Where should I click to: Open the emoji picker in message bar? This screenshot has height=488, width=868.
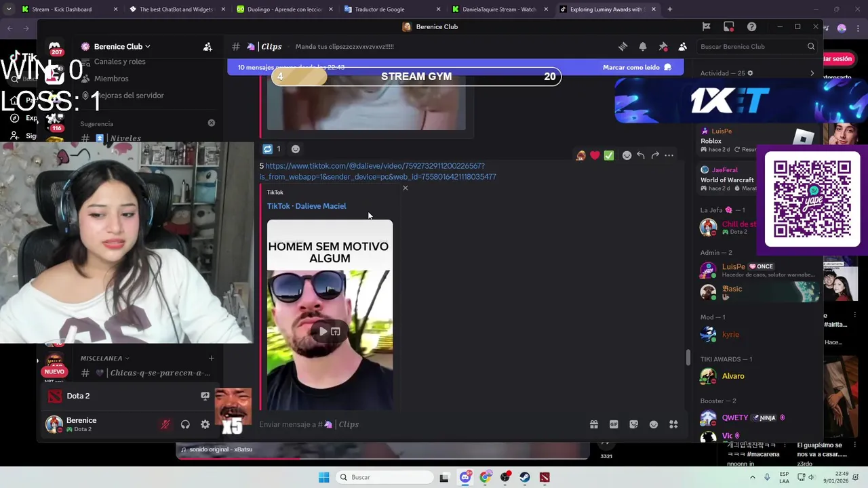point(654,424)
